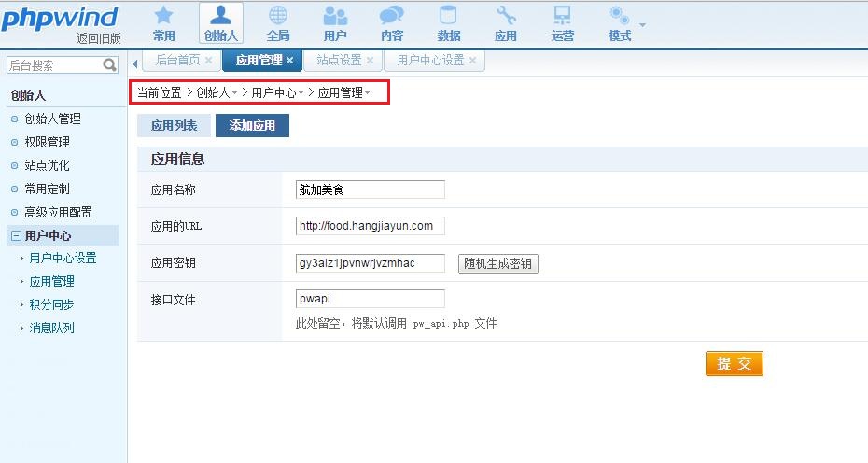Open the 用户中心 breadcrumb dropdown
868x463 pixels.
[x=301, y=92]
